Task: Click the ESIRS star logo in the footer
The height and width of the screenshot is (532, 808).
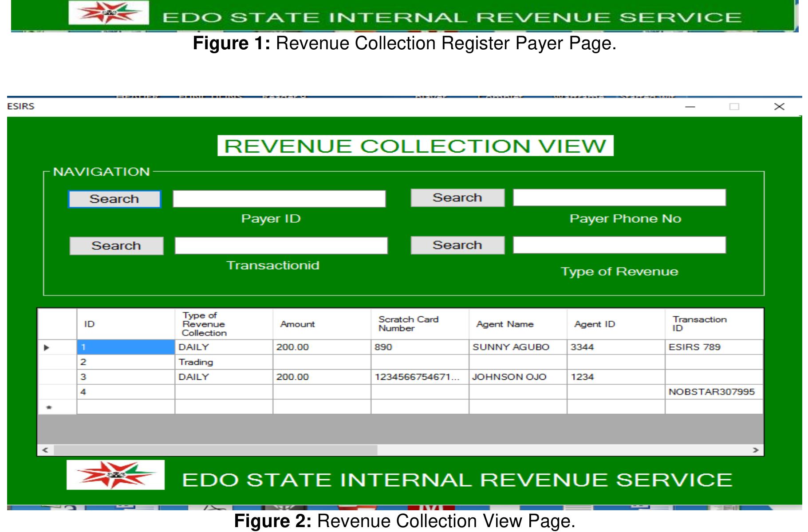Action: point(115,475)
